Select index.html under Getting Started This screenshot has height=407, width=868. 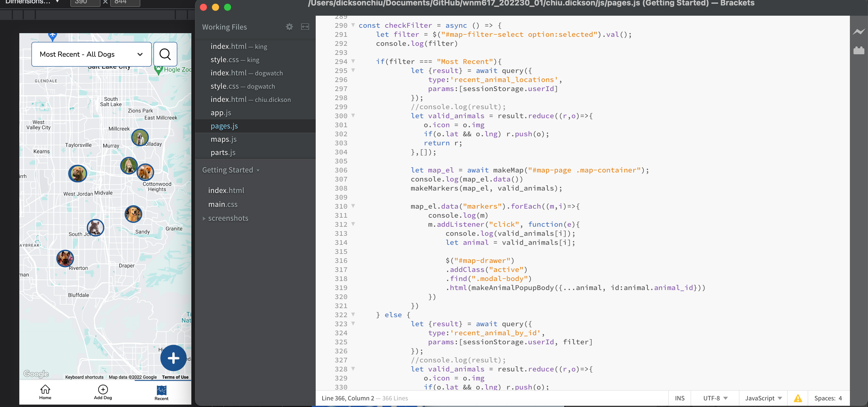pyautogui.click(x=226, y=190)
